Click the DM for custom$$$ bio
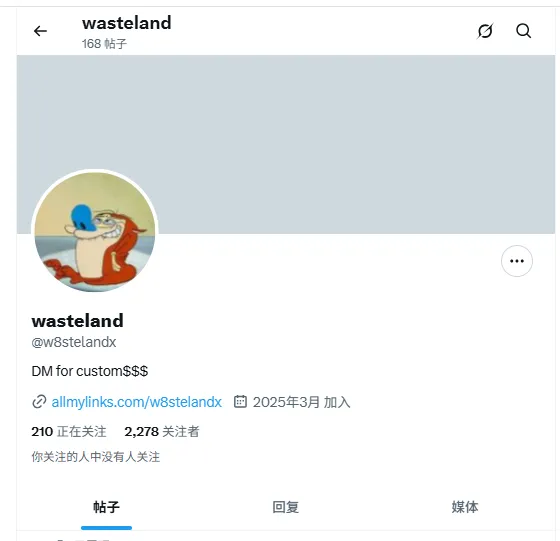 click(x=90, y=371)
